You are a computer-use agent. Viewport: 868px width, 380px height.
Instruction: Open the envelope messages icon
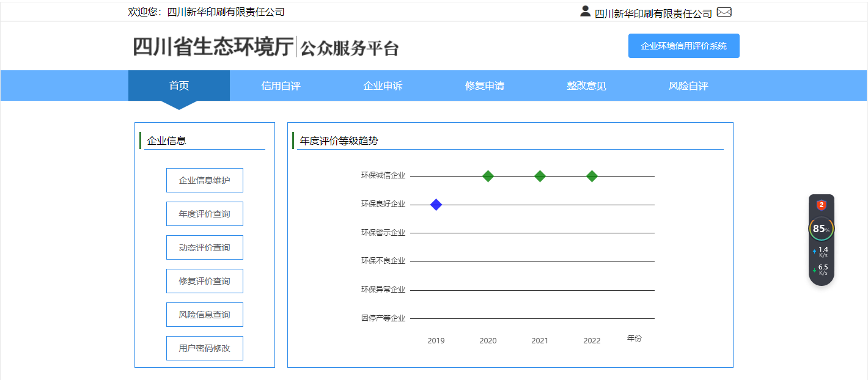click(724, 12)
